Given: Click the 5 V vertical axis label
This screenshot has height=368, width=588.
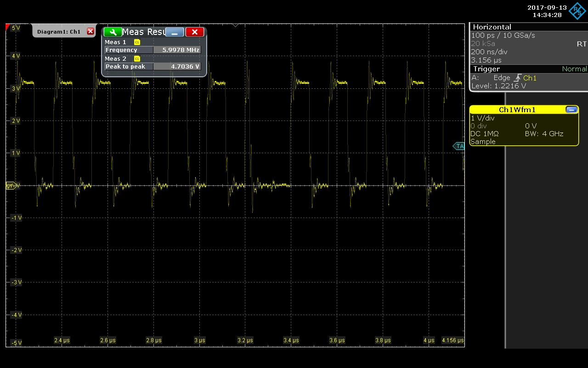Looking at the screenshot, I should (x=15, y=28).
